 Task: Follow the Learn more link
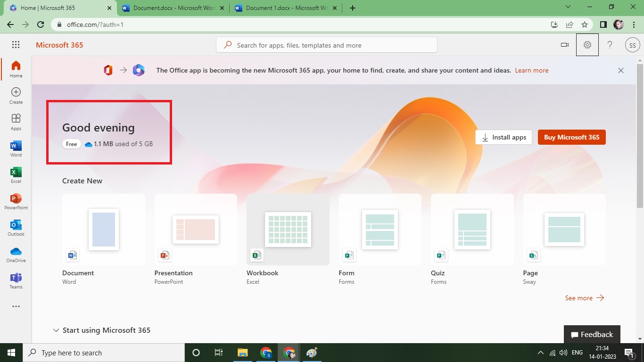click(532, 70)
